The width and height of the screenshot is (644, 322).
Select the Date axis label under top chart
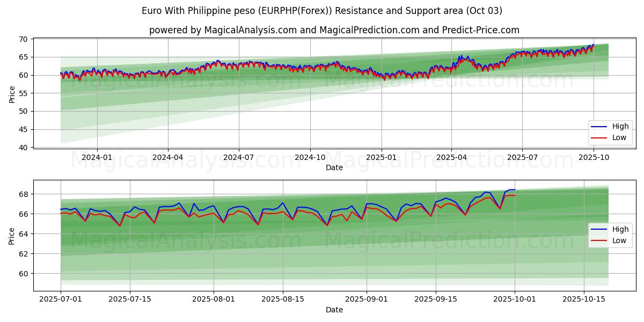pos(334,167)
